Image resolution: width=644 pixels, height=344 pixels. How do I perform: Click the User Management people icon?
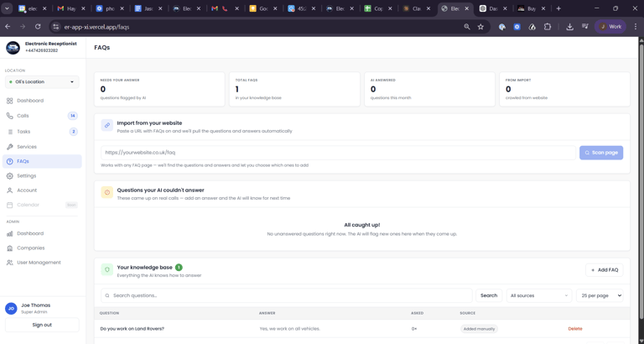click(10, 263)
